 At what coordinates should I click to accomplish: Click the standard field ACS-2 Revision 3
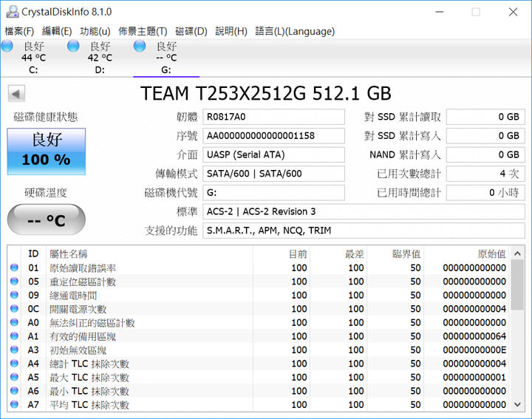coord(364,211)
